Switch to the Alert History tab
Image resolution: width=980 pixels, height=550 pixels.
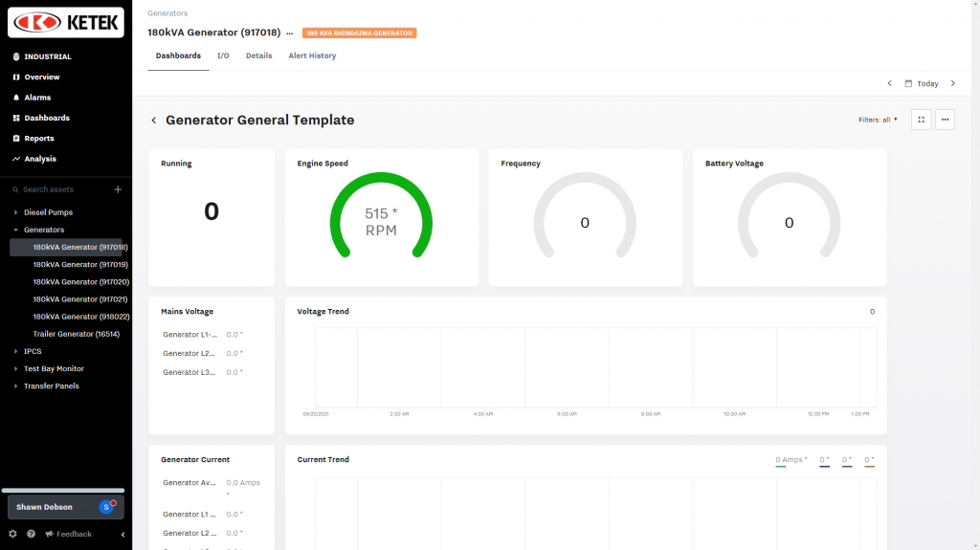(313, 55)
